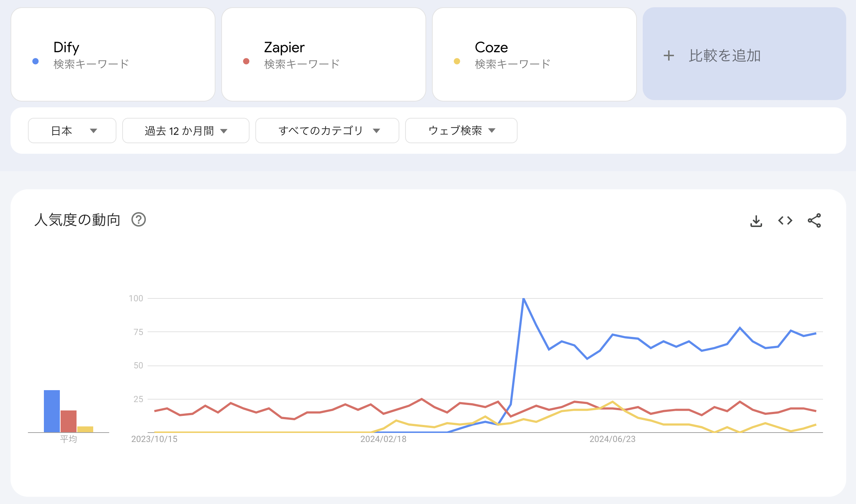
Task: Open the 日本 region dropdown
Action: (72, 131)
